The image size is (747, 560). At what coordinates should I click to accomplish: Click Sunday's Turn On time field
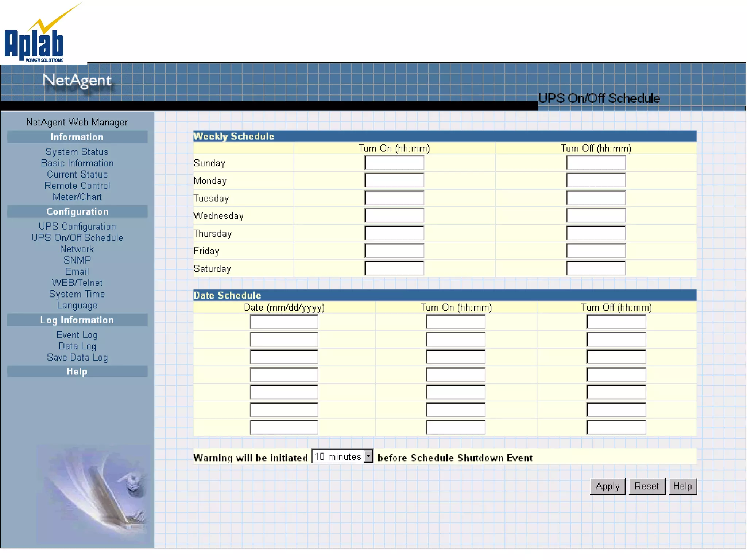coord(394,163)
